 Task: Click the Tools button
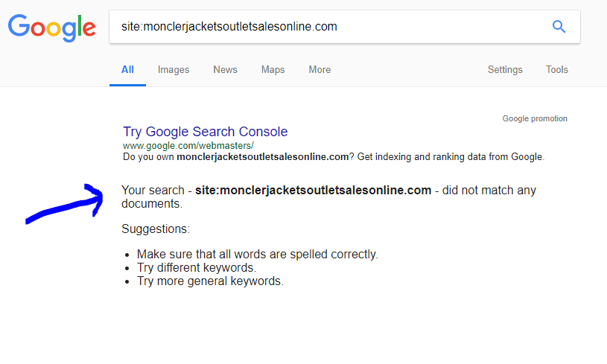click(557, 70)
